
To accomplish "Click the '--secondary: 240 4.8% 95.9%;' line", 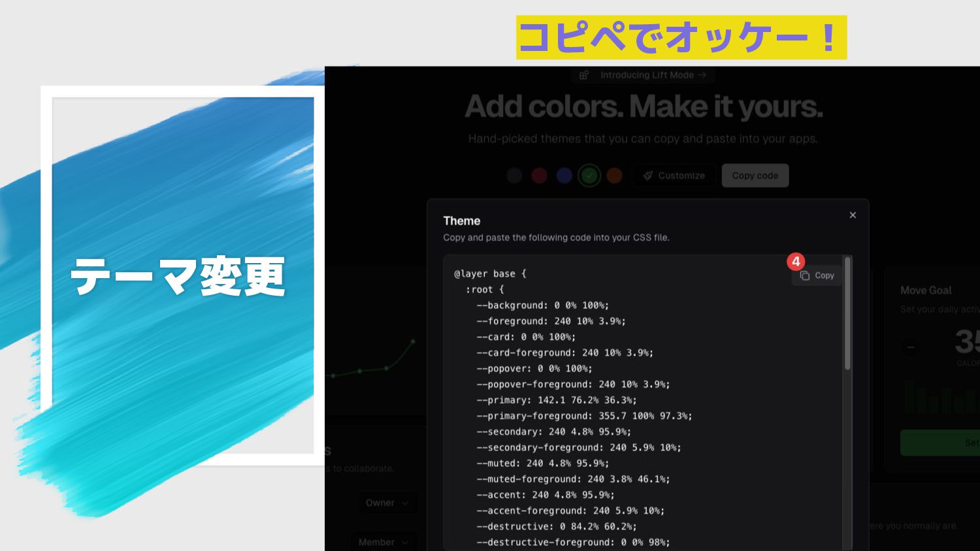I will (x=553, y=432).
